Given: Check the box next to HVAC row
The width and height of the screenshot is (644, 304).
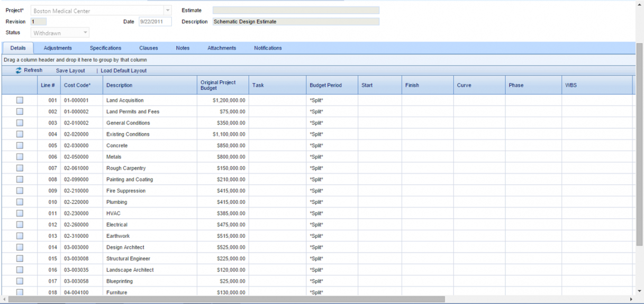Looking at the screenshot, I should (20, 213).
